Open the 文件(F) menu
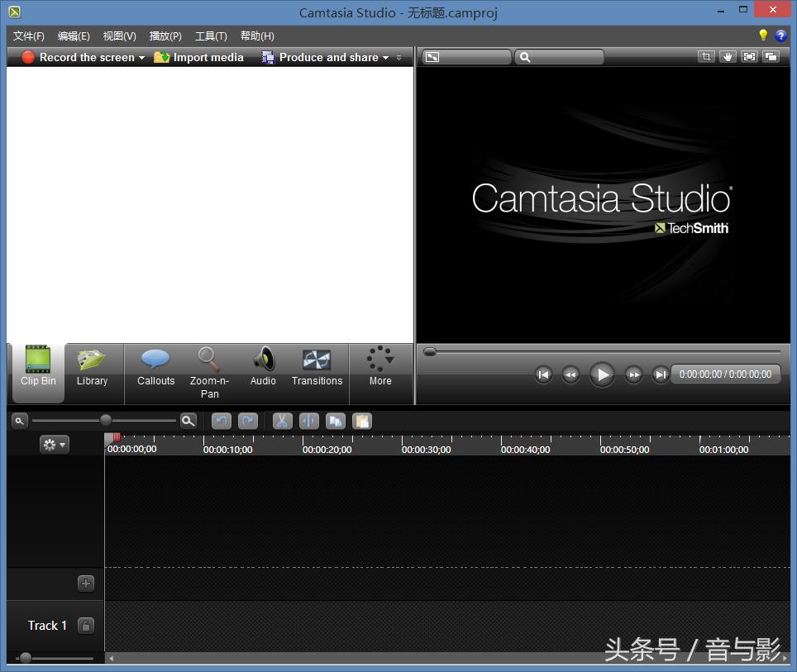This screenshot has height=672, width=797. tap(29, 36)
